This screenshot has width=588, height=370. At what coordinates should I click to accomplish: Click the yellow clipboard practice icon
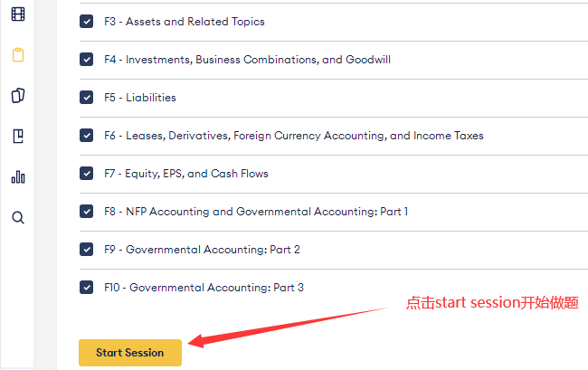pos(18,54)
